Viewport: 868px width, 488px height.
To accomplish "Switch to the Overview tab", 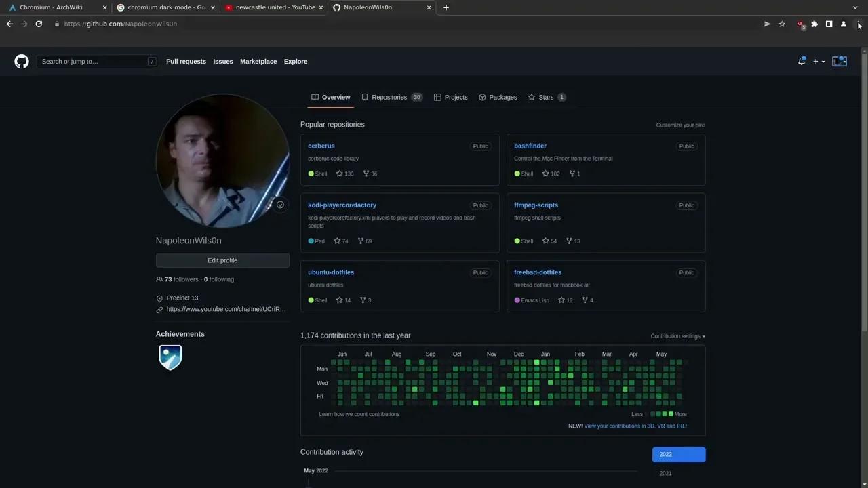I will point(331,97).
